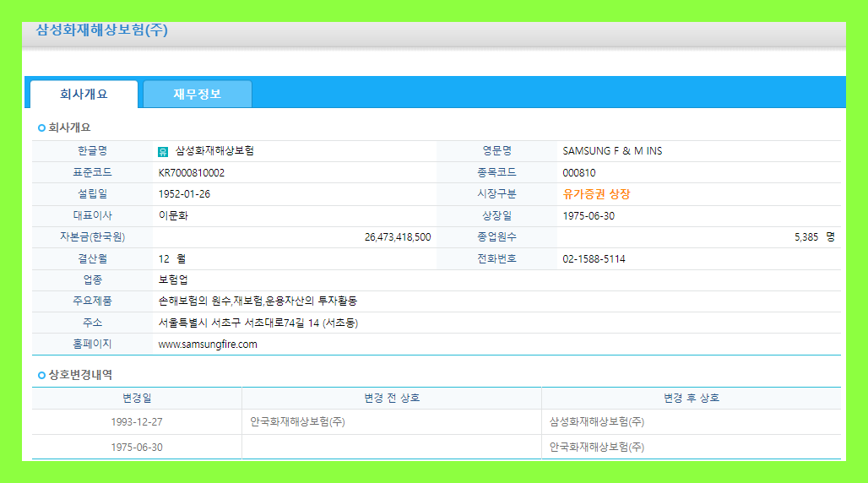Click the 시장구분 row label
Image resolution: width=868 pixels, height=483 pixels.
point(497,194)
